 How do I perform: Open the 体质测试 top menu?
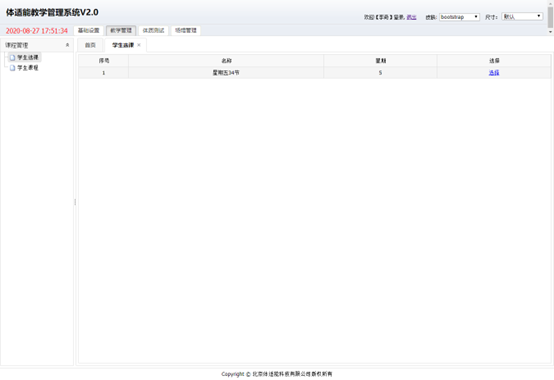pyautogui.click(x=153, y=30)
